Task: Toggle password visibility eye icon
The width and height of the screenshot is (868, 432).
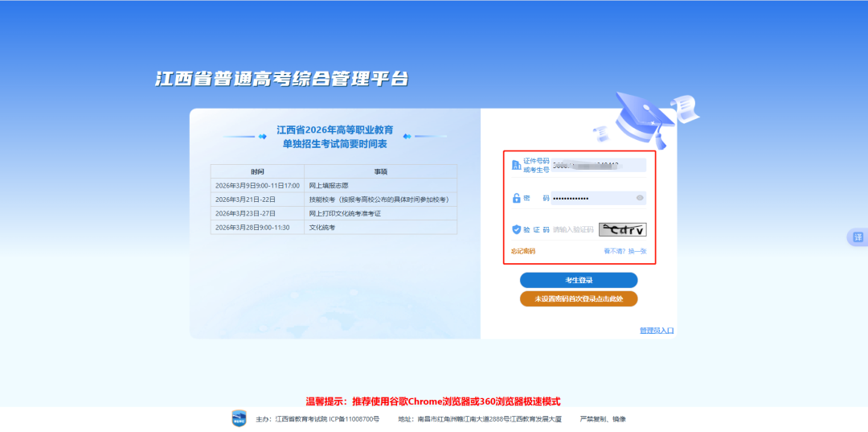Action: [x=640, y=198]
